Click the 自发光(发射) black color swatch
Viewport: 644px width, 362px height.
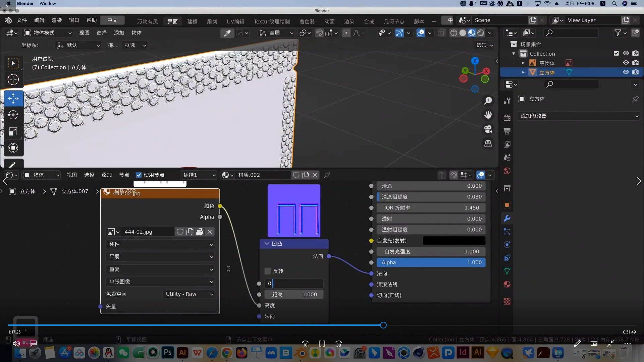click(x=454, y=240)
